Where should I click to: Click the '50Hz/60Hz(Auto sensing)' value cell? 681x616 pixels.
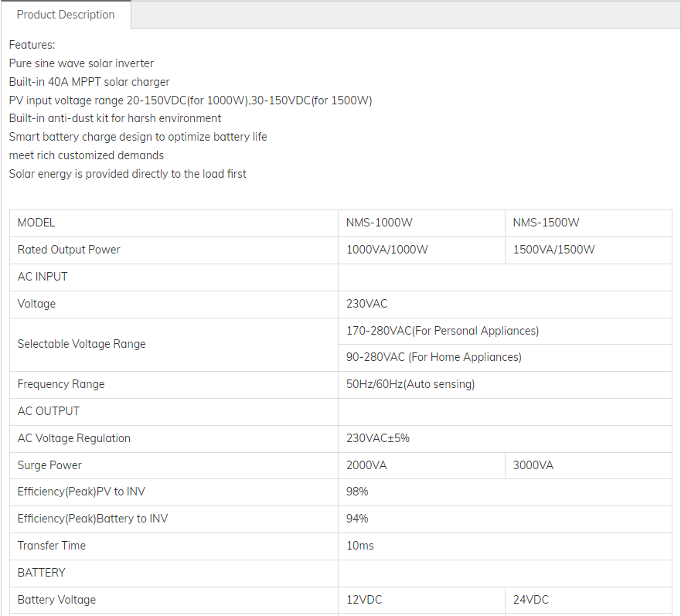[410, 384]
